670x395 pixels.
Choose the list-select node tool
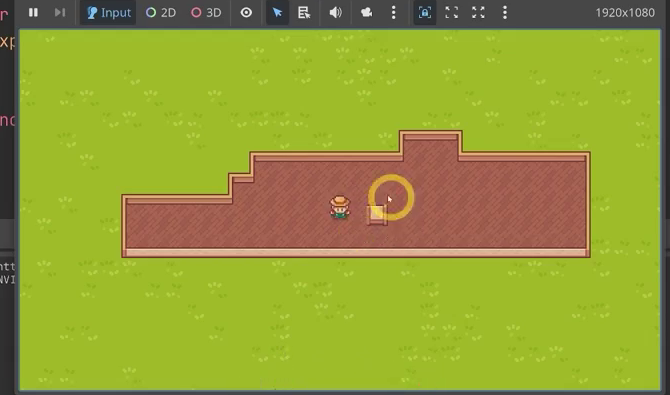pos(304,12)
